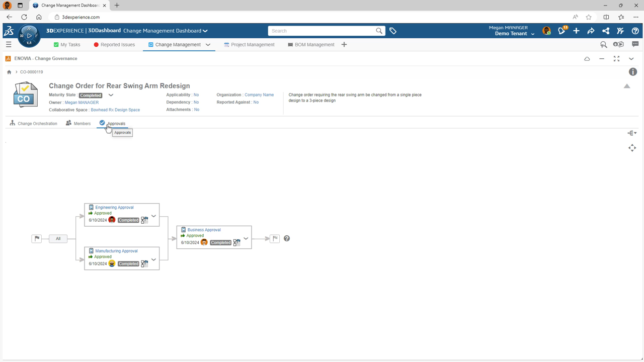Open Engineering Approval task details icon
Viewport: 644px width, 362px height.
click(145, 220)
